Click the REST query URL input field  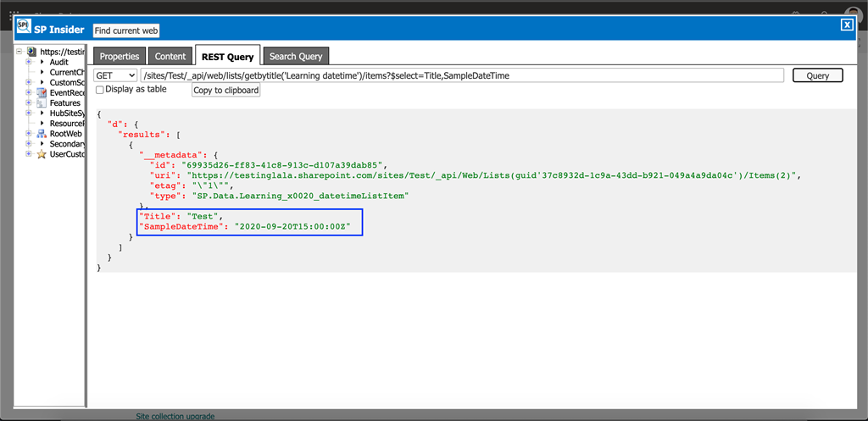[x=462, y=75]
